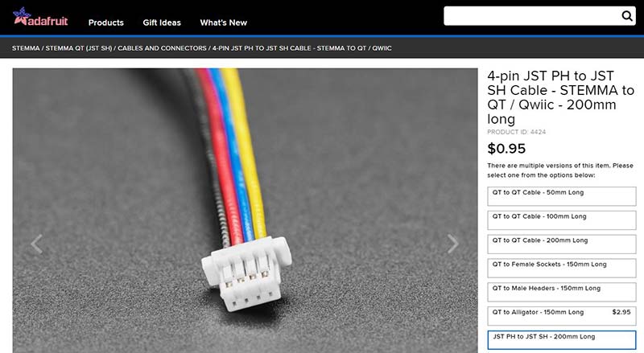The image size is (644, 353).
Task: Go to STEMMA QT (JST SH) breadcrumb
Action: (x=78, y=48)
